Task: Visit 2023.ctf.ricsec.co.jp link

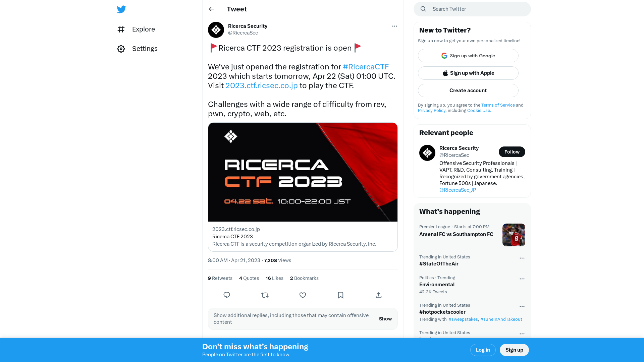Action: (x=261, y=85)
